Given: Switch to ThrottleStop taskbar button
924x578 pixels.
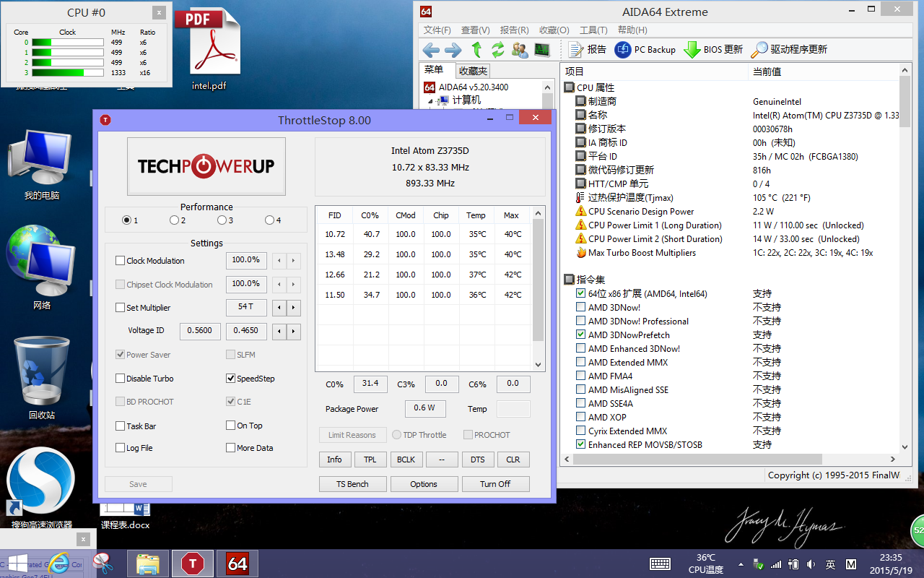Looking at the screenshot, I should pos(193,563).
